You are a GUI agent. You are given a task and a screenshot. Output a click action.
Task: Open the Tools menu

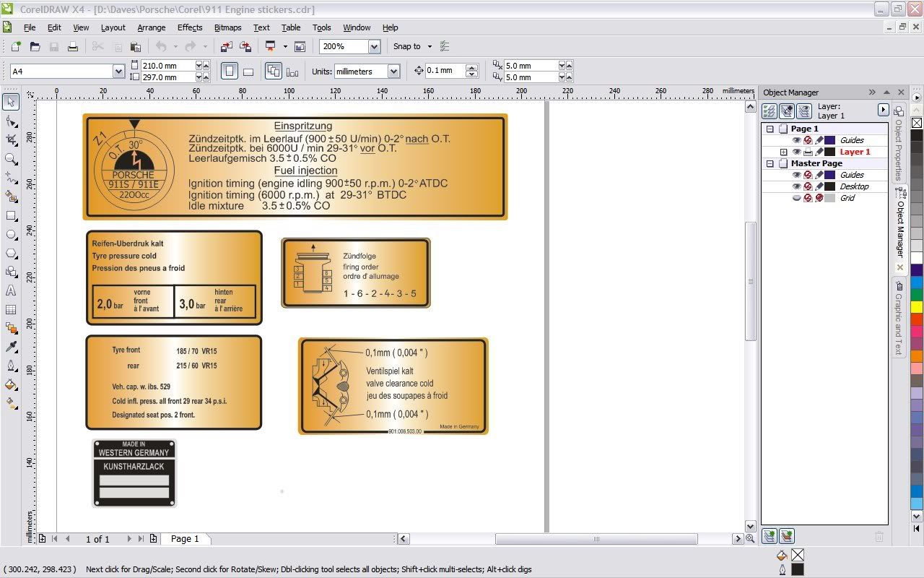(x=322, y=27)
